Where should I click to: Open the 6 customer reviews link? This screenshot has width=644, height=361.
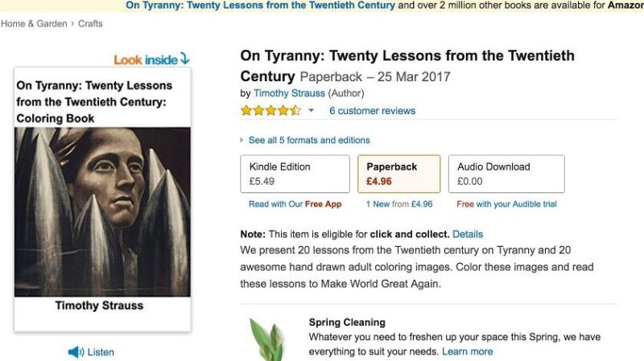click(x=372, y=111)
